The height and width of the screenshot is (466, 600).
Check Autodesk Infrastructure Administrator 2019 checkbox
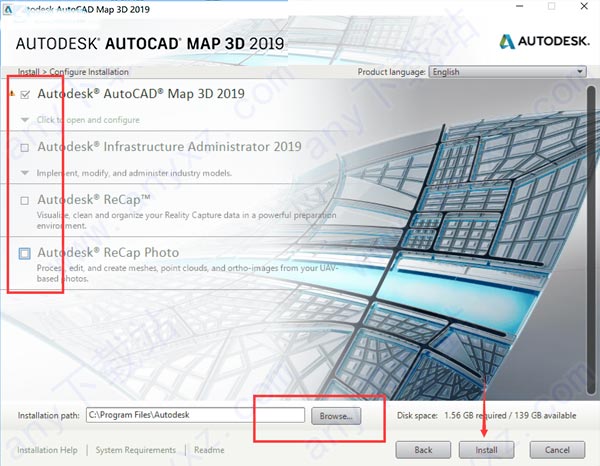pos(24,147)
